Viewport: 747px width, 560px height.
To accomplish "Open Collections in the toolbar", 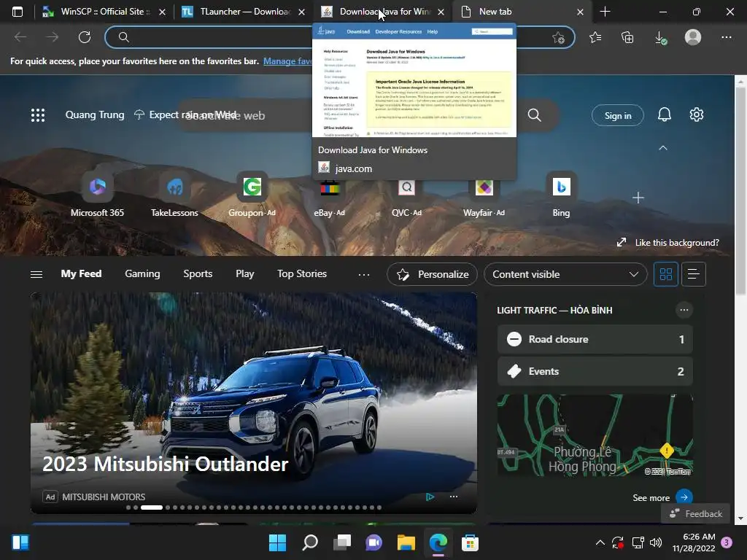I will [x=627, y=37].
